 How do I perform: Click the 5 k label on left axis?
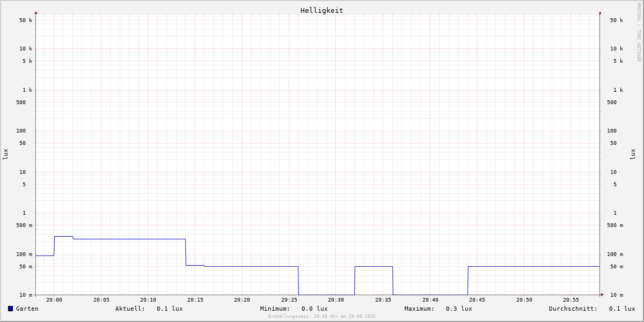tap(27, 61)
